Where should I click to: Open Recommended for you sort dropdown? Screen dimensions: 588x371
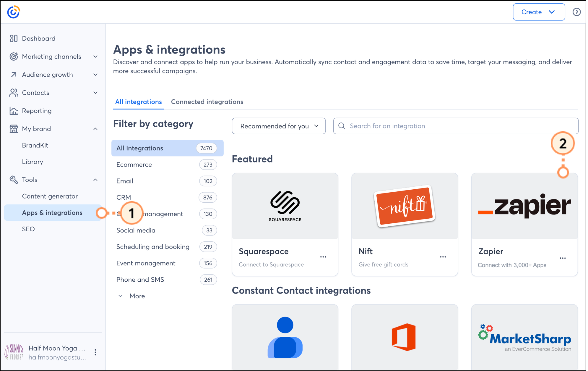tap(279, 126)
